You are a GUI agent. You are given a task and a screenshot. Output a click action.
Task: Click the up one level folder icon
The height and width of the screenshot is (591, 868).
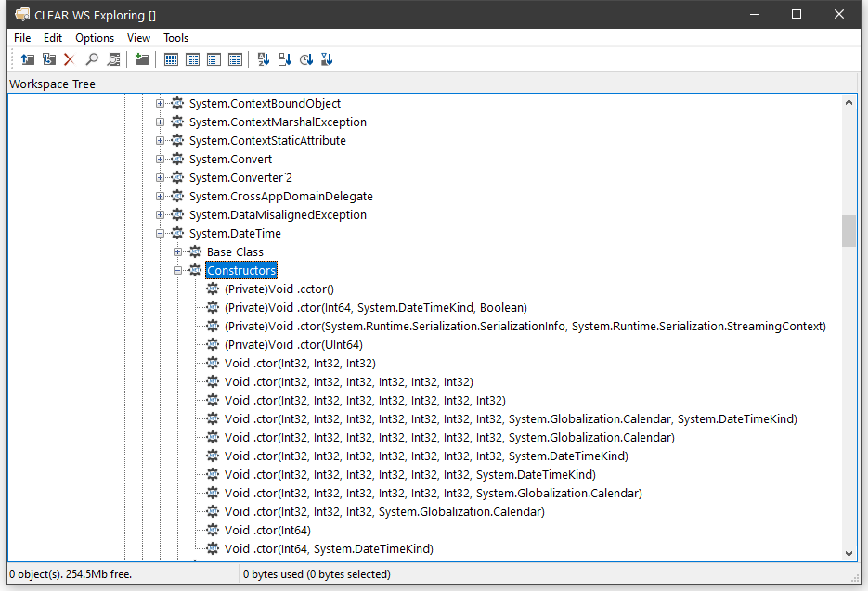pos(28,59)
